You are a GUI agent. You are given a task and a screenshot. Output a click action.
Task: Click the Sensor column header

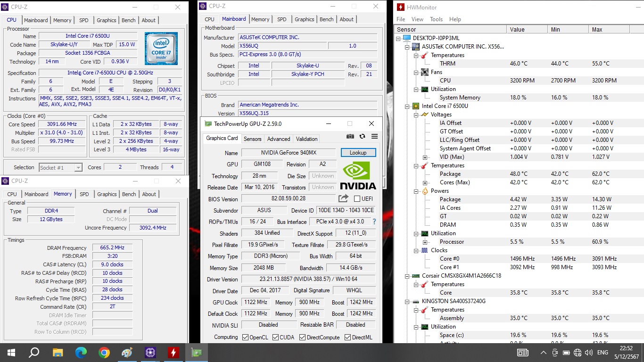[x=450, y=29]
